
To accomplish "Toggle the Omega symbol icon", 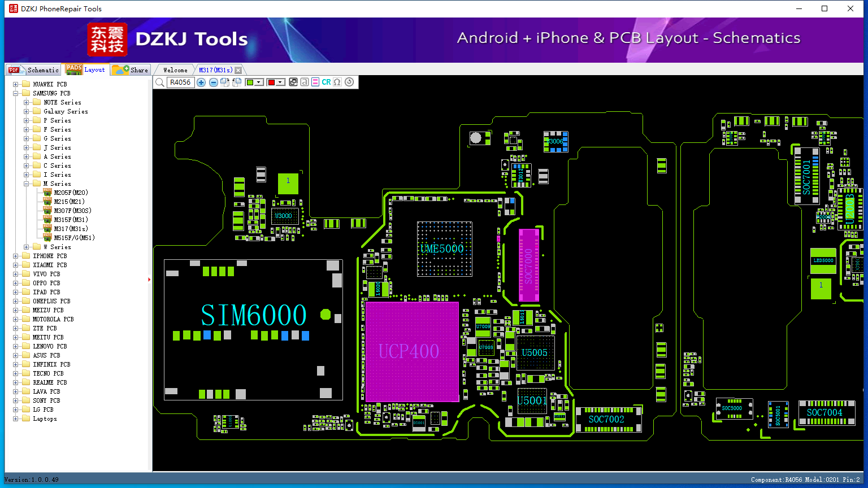I will tap(337, 82).
